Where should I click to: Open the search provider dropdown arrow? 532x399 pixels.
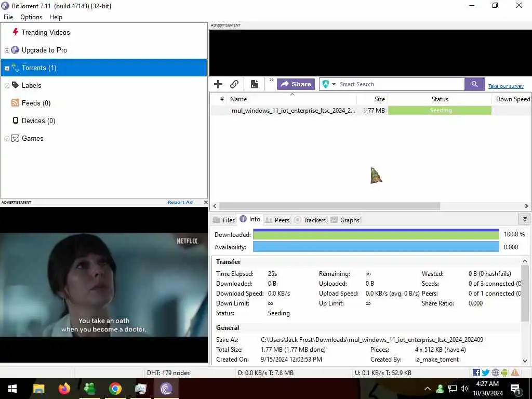[334, 84]
